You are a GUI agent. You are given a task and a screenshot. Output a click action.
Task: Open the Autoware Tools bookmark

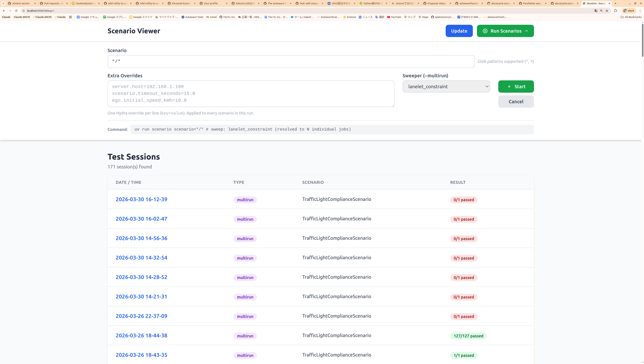pyautogui.click(x=192, y=17)
